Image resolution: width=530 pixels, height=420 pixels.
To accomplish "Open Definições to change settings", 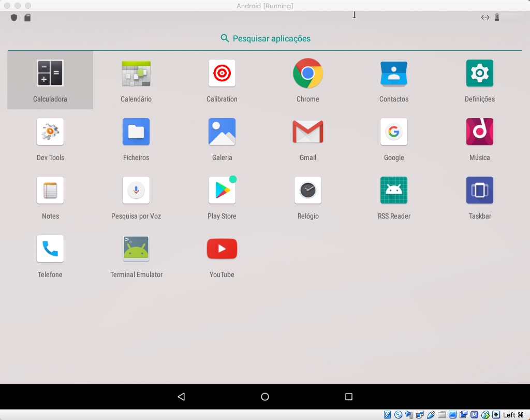I will pyautogui.click(x=479, y=73).
